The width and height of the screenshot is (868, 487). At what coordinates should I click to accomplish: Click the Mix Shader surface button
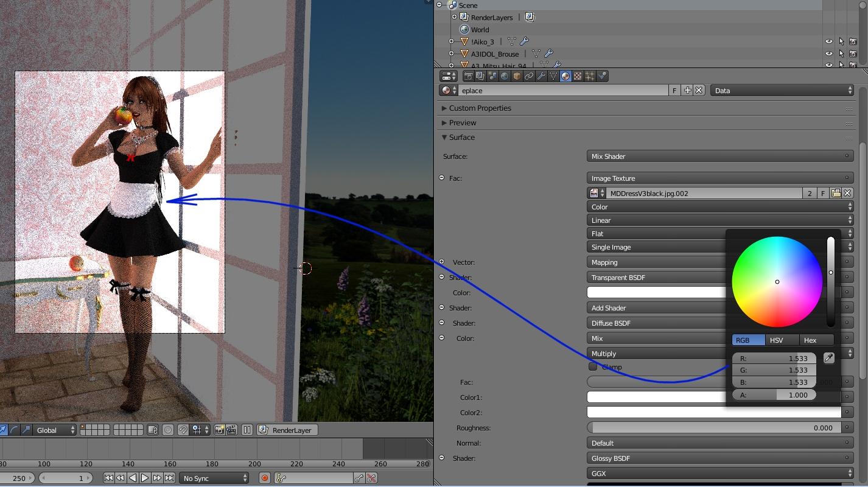(x=720, y=156)
